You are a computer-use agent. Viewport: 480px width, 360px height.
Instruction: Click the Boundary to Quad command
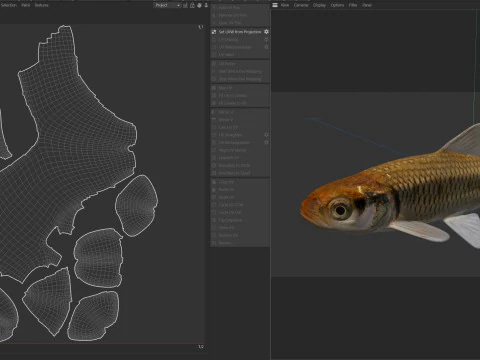234,173
